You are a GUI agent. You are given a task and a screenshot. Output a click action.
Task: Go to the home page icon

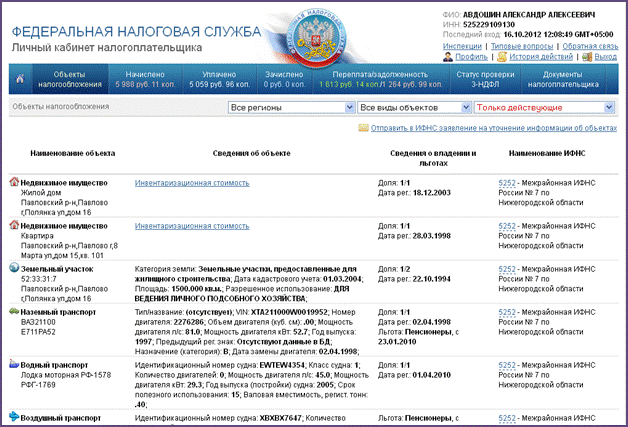tap(20, 79)
